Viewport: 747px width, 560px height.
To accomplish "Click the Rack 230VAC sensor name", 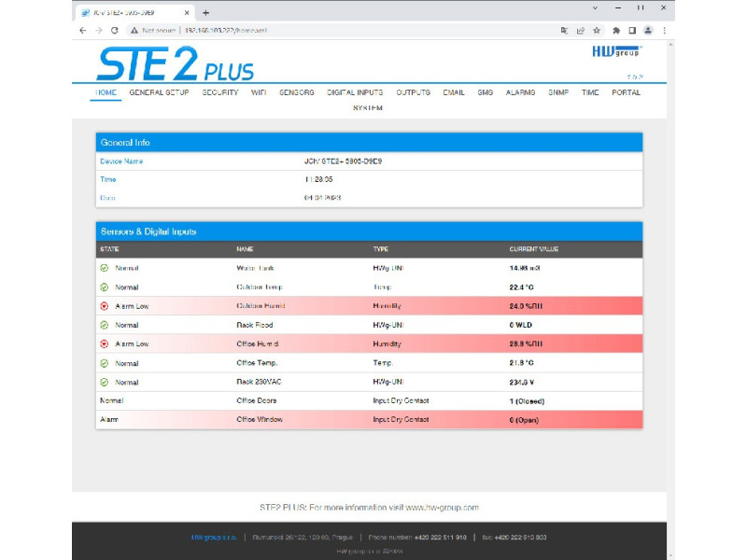I will [x=260, y=382].
